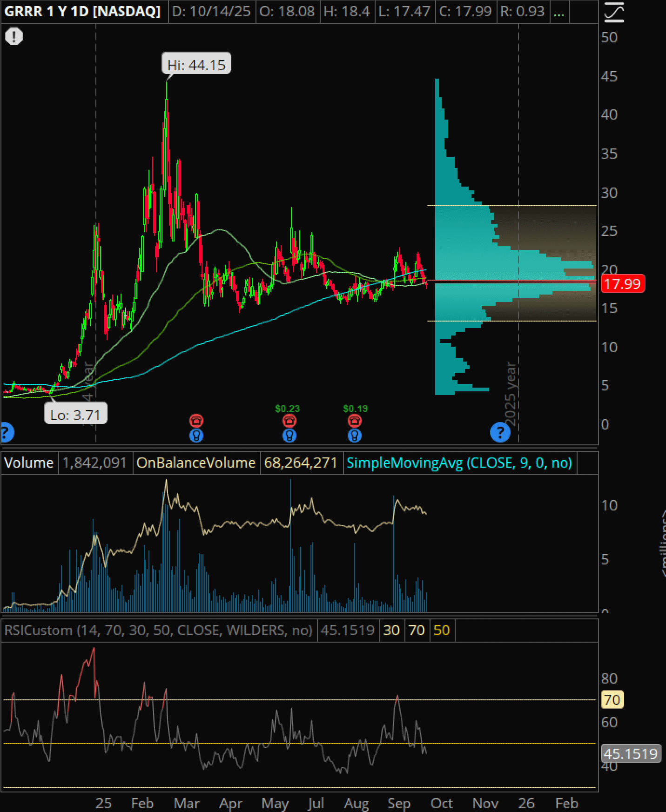The height and width of the screenshot is (812, 666).
Task: Click the 30 level in RSICustom header
Action: [x=391, y=630]
